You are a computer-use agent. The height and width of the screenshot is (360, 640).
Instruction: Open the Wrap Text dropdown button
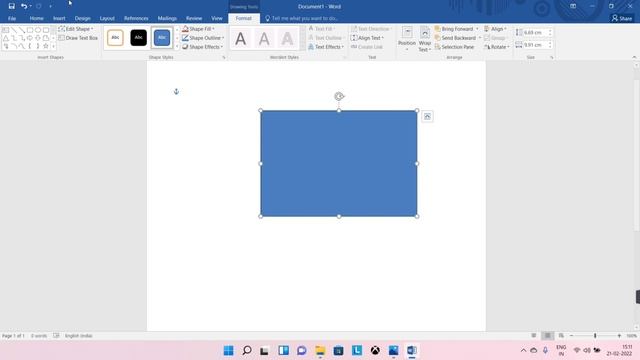[425, 39]
